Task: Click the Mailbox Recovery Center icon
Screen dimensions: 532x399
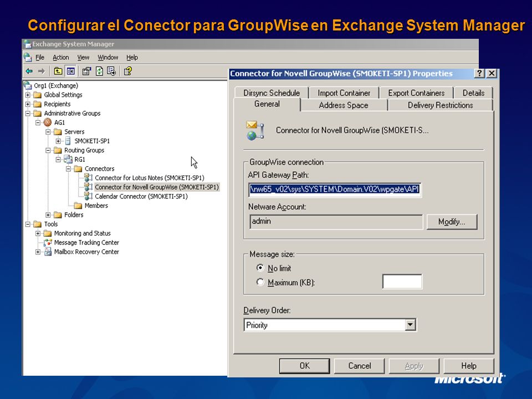Action: [48, 252]
